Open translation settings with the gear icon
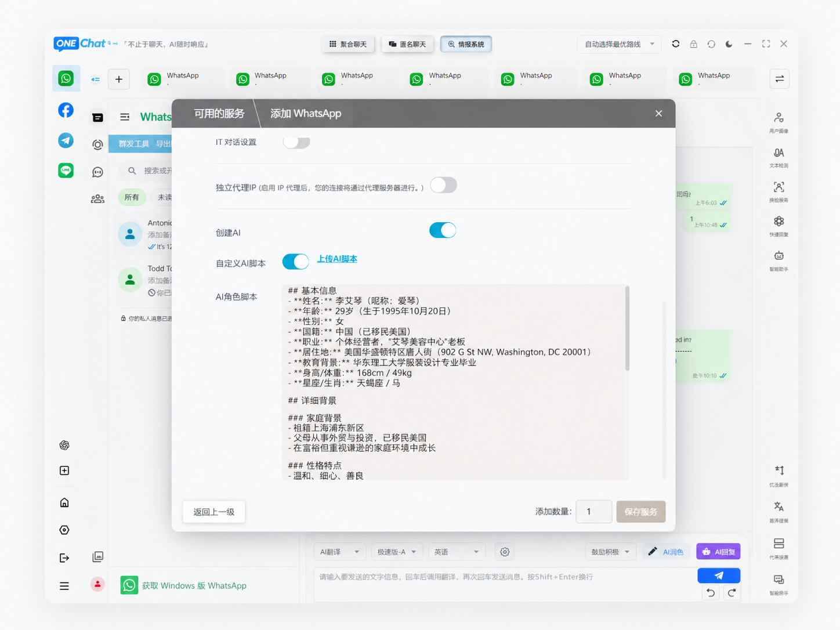Viewport: 840px width, 630px height. pos(505,552)
